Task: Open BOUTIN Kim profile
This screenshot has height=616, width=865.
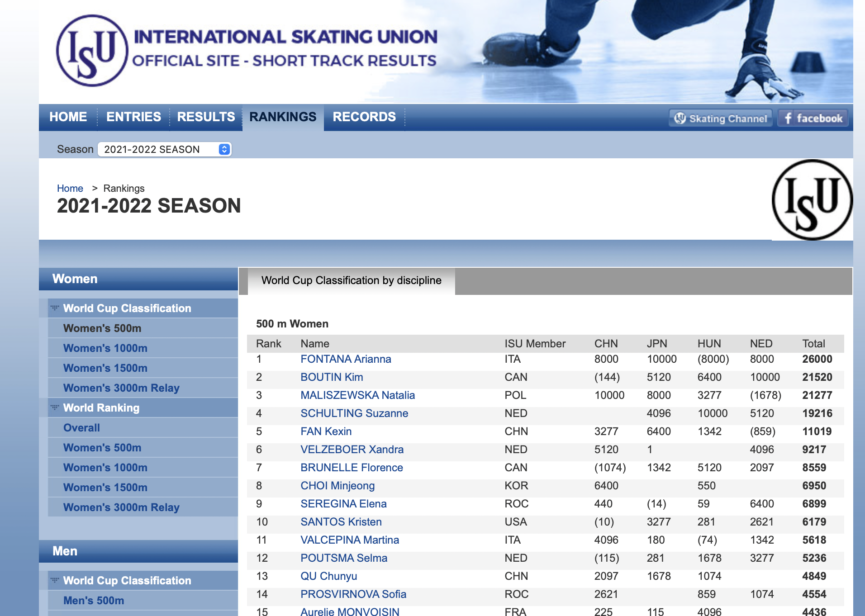Action: 332,377
